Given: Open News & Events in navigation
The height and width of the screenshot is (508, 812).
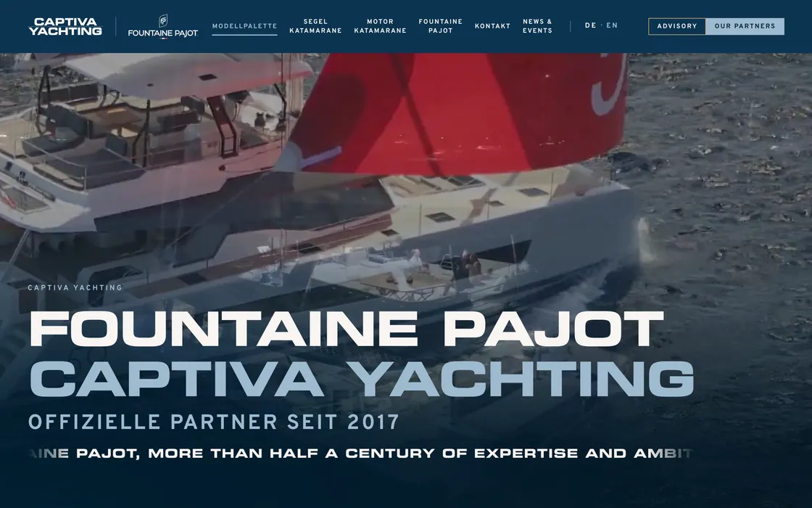Looking at the screenshot, I should click(x=537, y=26).
